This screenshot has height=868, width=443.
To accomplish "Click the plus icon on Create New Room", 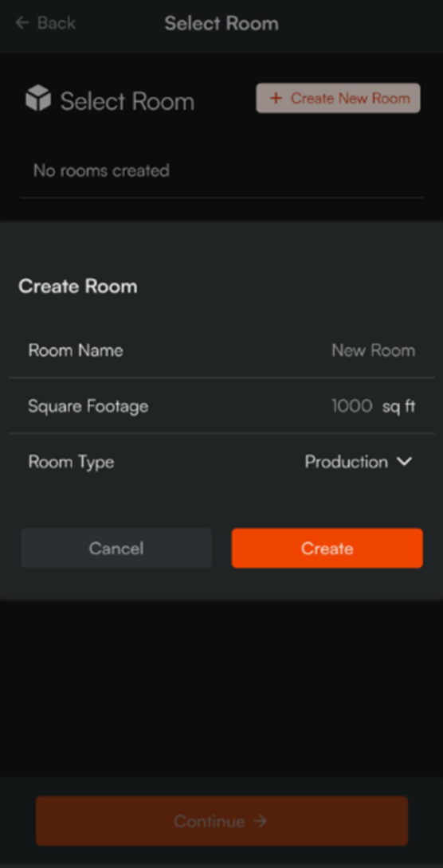I will (x=276, y=98).
